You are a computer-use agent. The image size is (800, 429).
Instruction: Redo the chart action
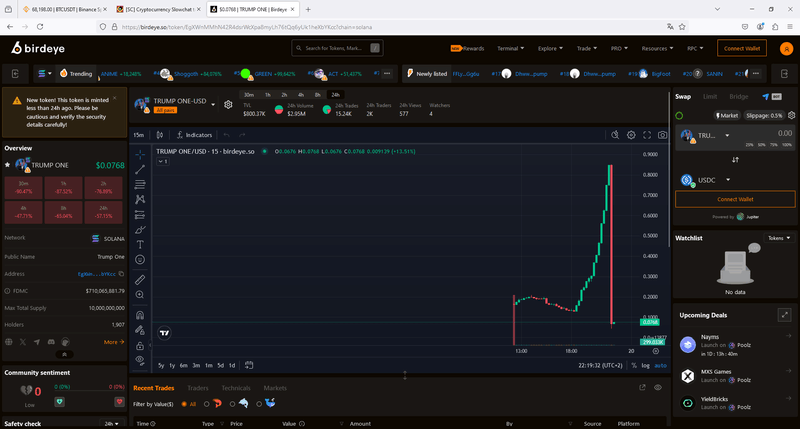coord(242,135)
